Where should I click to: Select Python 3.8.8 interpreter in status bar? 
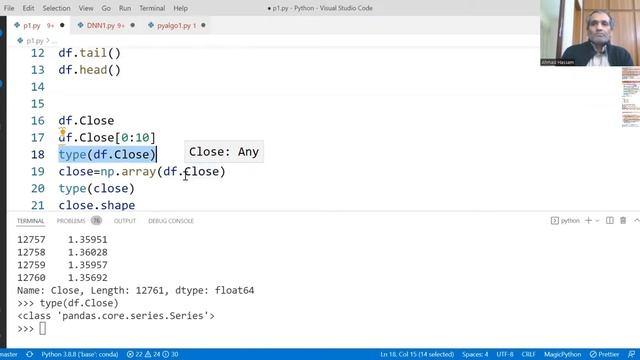pyautogui.click(x=80, y=354)
